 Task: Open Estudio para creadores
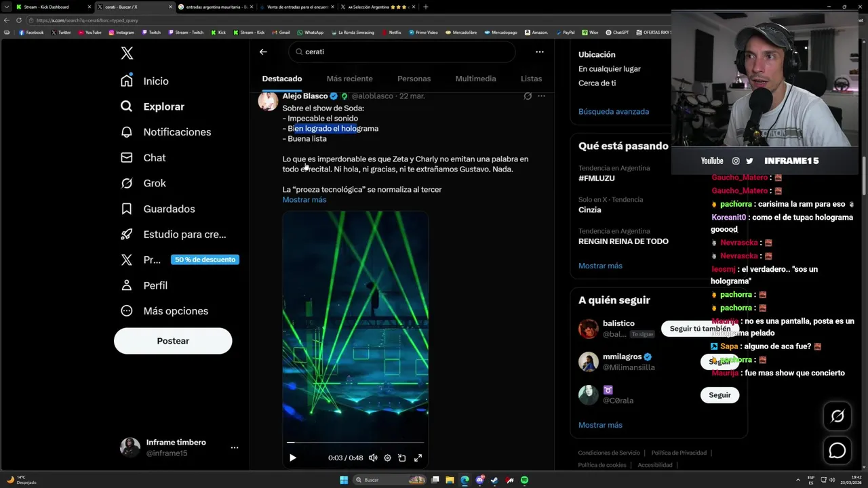coord(173,235)
